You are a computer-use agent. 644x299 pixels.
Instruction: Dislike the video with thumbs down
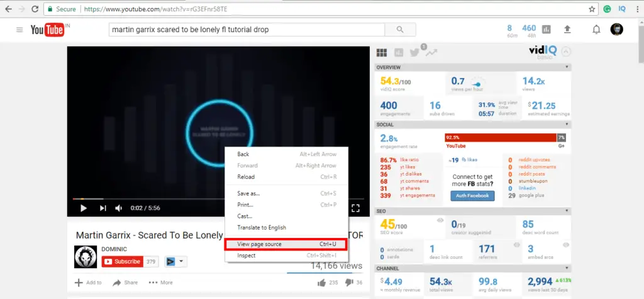tap(349, 283)
